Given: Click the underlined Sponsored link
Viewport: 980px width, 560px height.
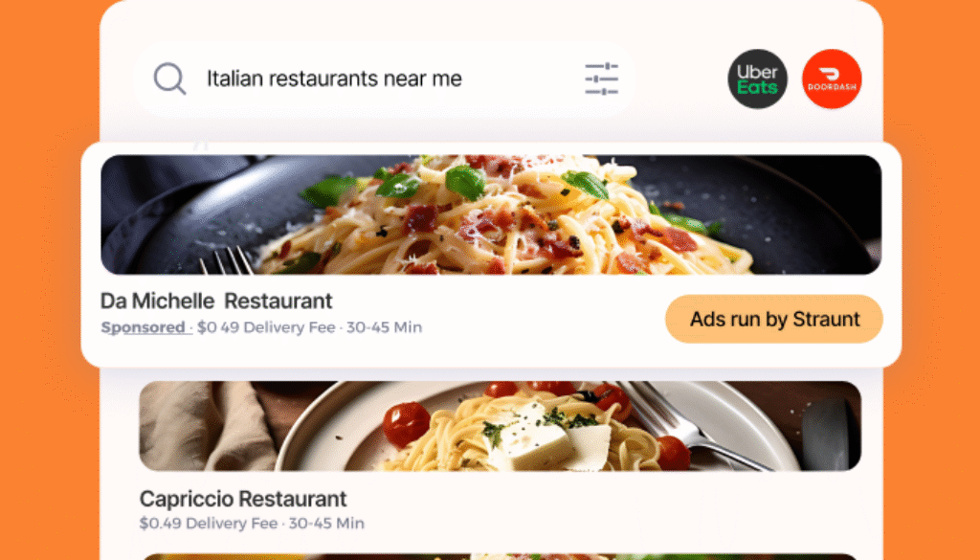Looking at the screenshot, I should pos(144,327).
